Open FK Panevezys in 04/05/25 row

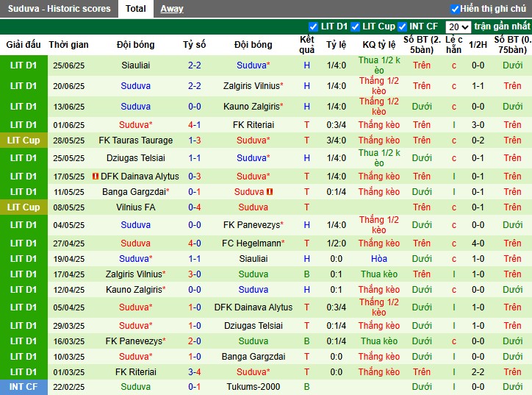coord(253,225)
